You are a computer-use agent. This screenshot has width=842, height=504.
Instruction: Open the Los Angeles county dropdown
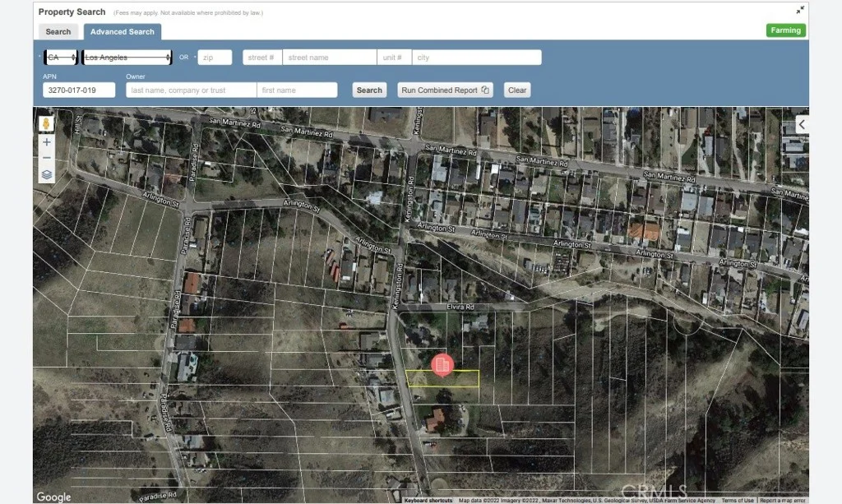(x=127, y=58)
